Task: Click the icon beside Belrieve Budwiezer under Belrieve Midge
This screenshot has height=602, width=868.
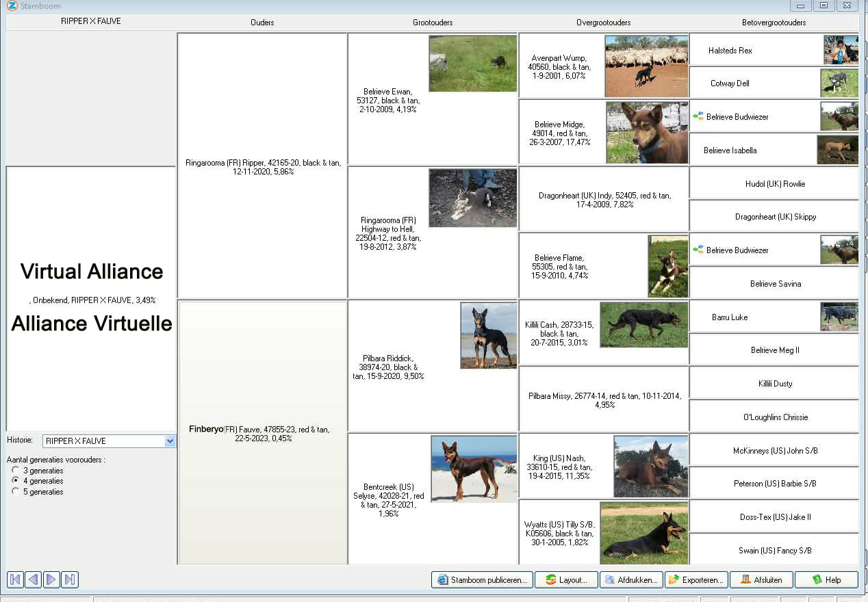Action: pos(698,117)
